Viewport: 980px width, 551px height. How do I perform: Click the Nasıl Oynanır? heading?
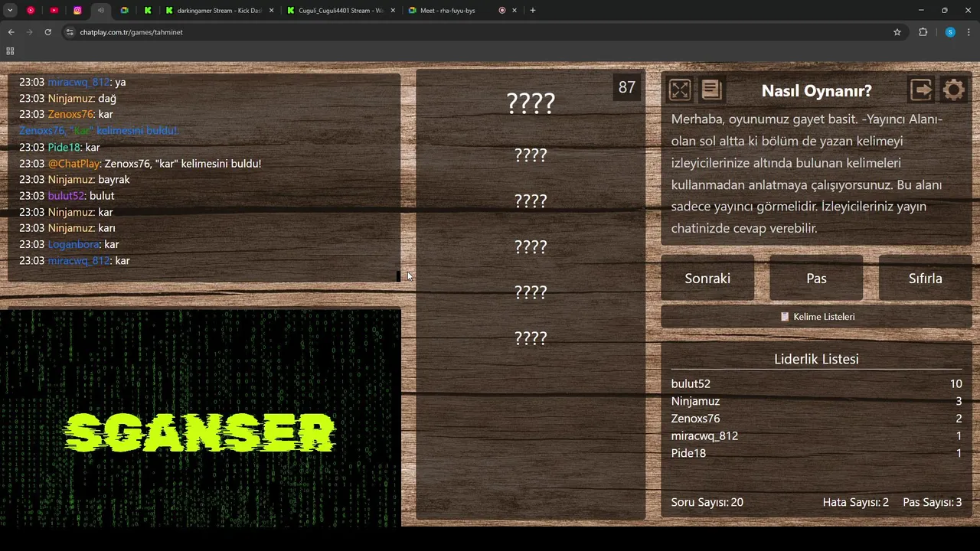point(816,90)
